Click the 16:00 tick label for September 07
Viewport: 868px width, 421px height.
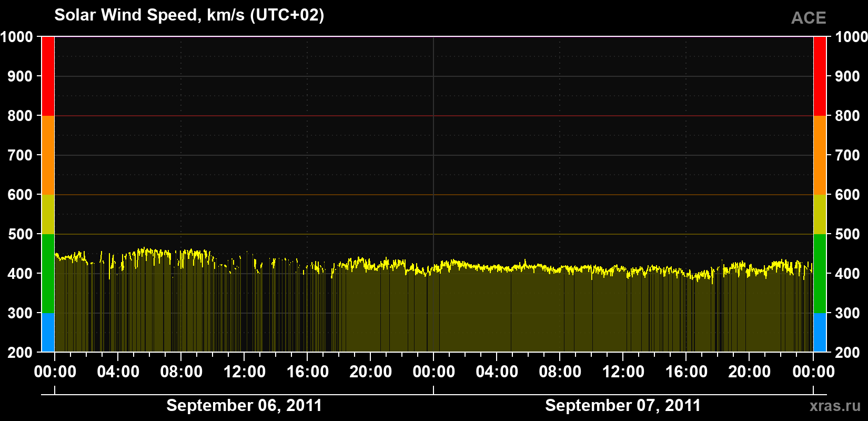point(687,372)
